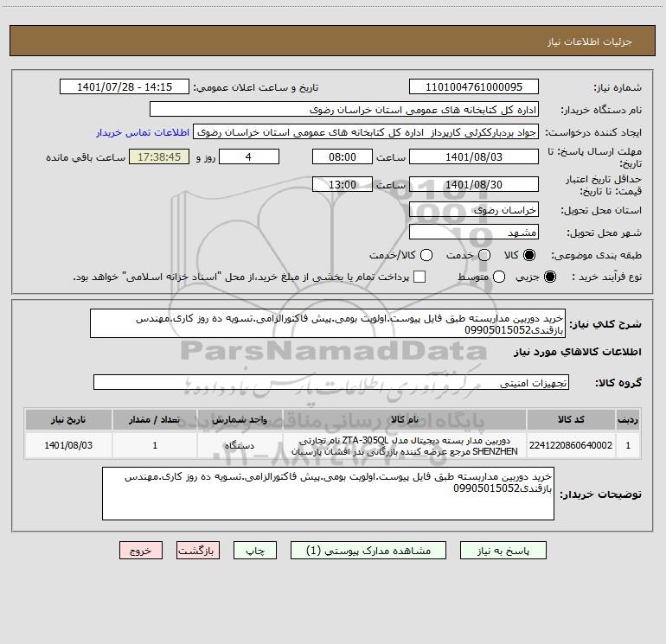
Task: Click the 13:00 validity time field
Action: tap(343, 184)
